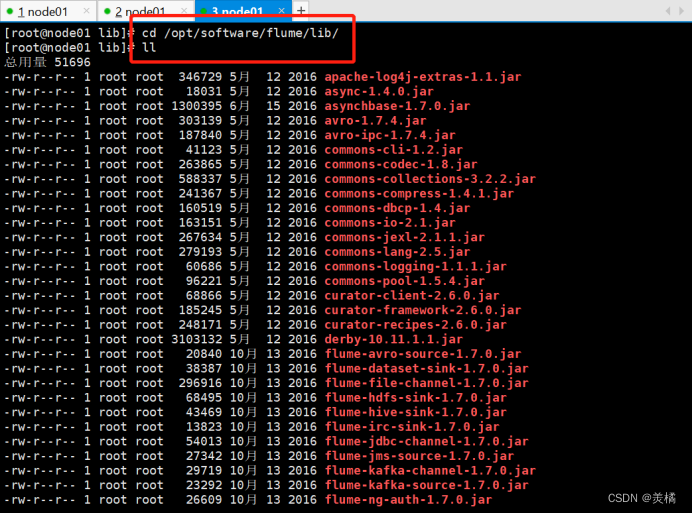Viewport: 692px width, 514px height.
Task: Click commons-dbcp-1.4.jar filename
Action: tap(397, 208)
